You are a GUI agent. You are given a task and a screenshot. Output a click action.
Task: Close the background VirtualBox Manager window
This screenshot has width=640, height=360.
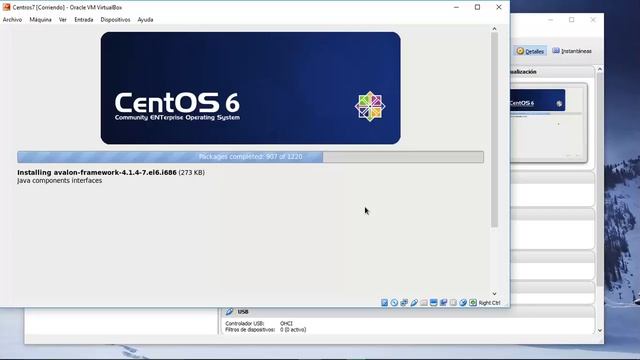click(x=593, y=20)
